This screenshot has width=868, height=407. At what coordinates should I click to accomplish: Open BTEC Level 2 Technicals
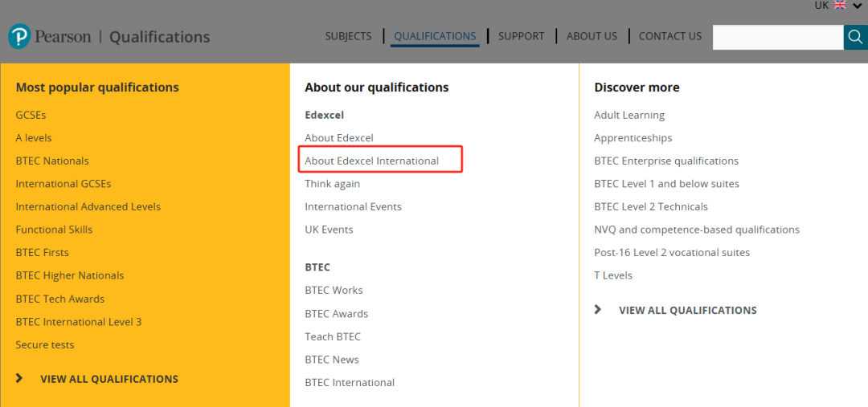click(651, 207)
